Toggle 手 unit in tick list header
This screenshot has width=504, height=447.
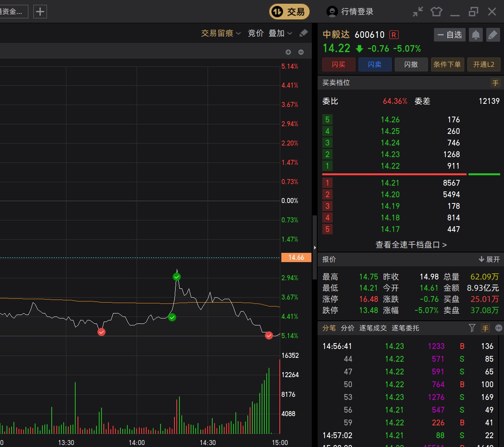click(x=485, y=328)
